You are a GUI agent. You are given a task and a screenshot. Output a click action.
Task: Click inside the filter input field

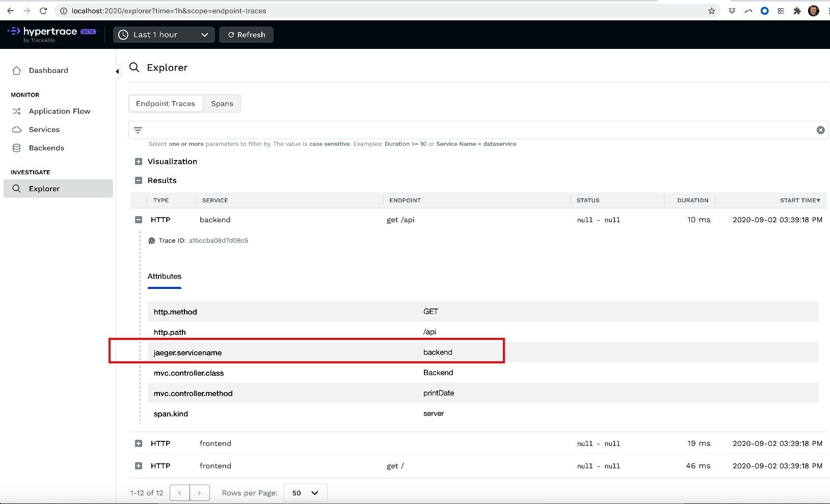[357, 130]
